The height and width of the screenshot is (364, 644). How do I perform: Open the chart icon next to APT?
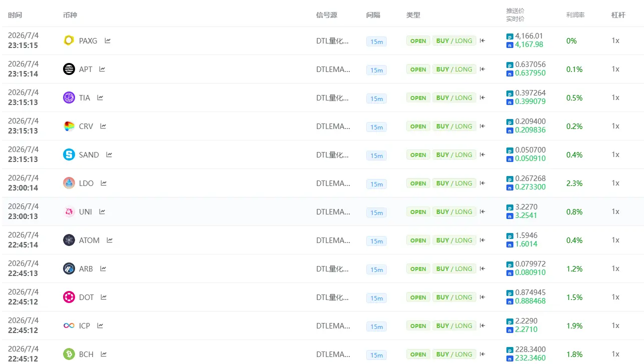(102, 69)
